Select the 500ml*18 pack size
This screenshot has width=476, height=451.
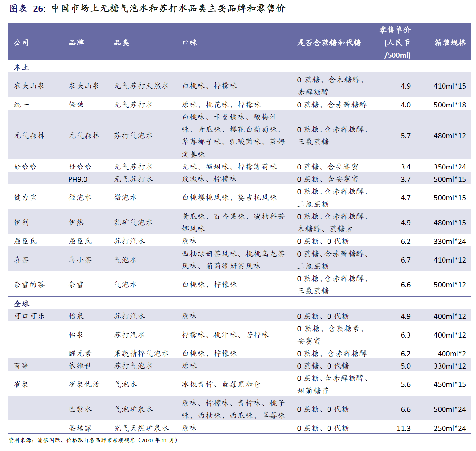pos(450,105)
